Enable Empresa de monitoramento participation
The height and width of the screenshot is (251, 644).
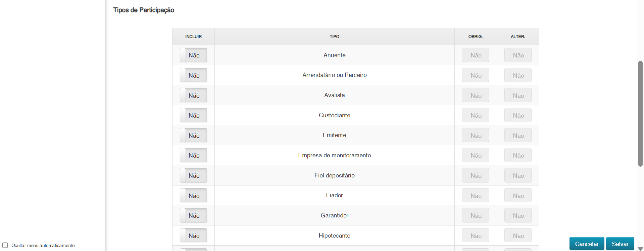(x=193, y=155)
